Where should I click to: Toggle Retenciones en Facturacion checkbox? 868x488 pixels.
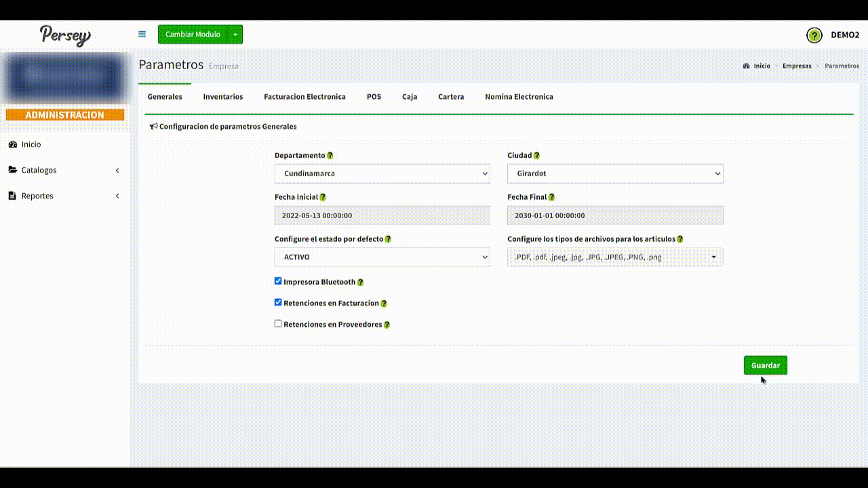(278, 302)
